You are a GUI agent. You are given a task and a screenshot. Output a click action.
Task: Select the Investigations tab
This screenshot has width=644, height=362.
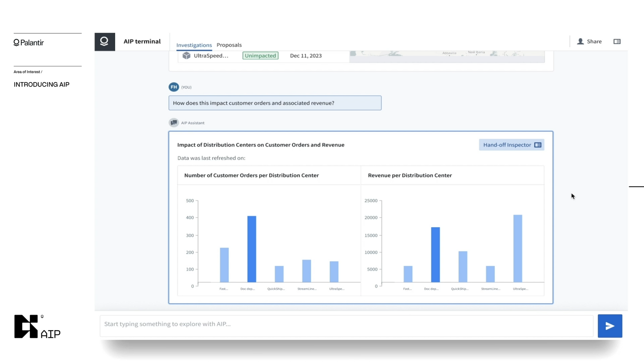tap(194, 45)
